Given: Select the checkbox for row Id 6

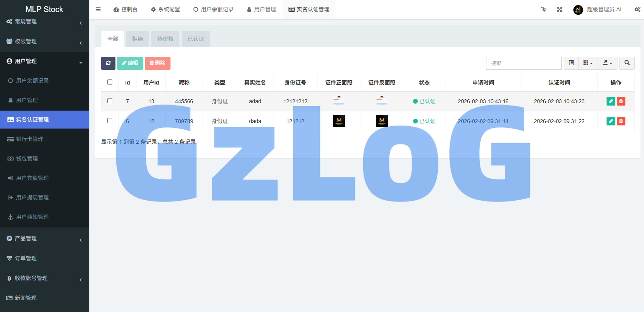Looking at the screenshot, I should coord(110,121).
